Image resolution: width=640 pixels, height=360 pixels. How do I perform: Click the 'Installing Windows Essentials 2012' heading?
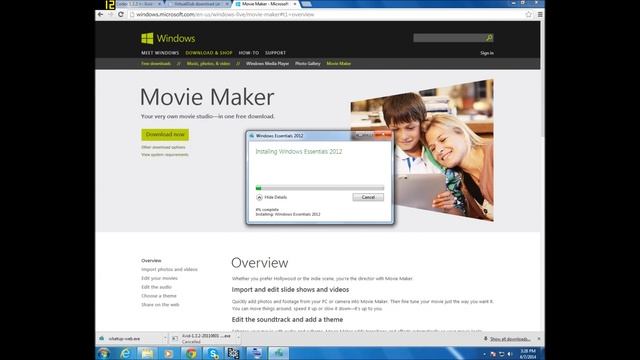point(299,151)
